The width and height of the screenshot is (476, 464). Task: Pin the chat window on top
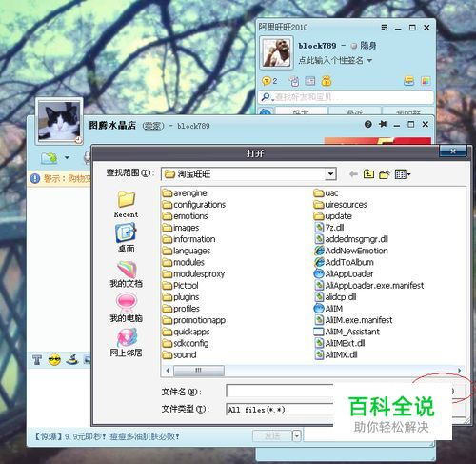383,124
